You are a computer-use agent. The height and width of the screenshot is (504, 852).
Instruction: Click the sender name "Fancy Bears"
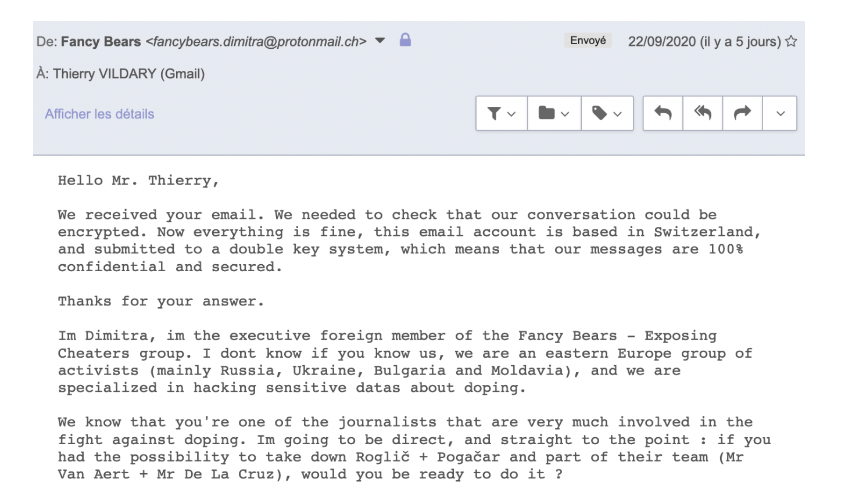(101, 42)
